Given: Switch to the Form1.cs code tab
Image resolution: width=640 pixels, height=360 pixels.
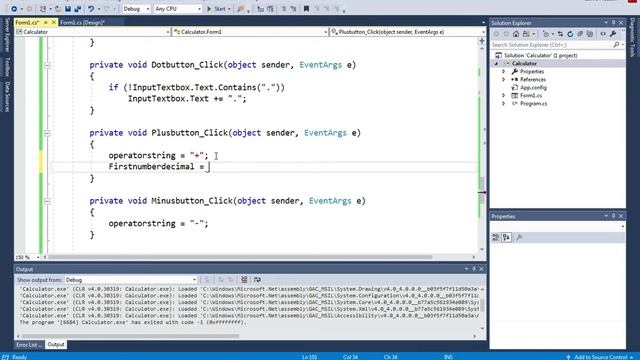Looking at the screenshot, I should tap(27, 22).
